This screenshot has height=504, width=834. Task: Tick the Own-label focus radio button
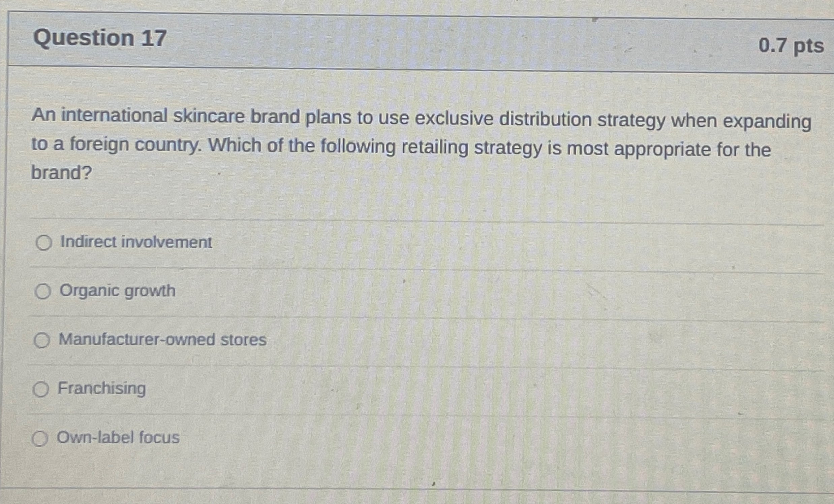[40, 439]
